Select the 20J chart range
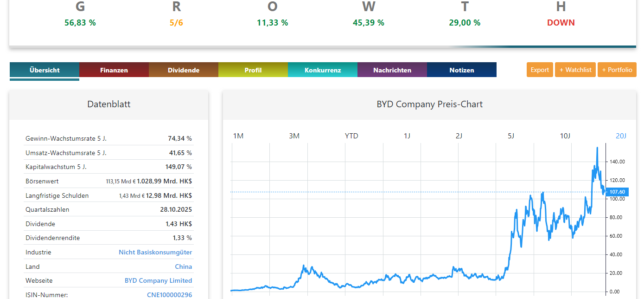 pos(621,136)
